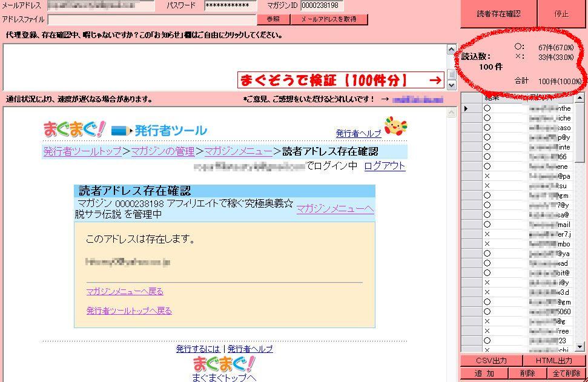This screenshot has height=382, width=588.
Task: Select the result row ending 'saso'
Action: click(517, 128)
